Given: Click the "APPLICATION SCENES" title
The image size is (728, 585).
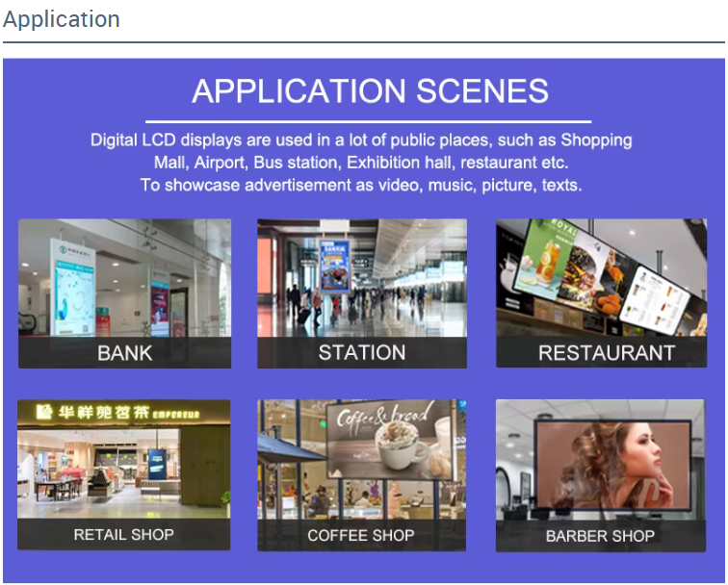Looking at the screenshot, I should click(370, 91).
